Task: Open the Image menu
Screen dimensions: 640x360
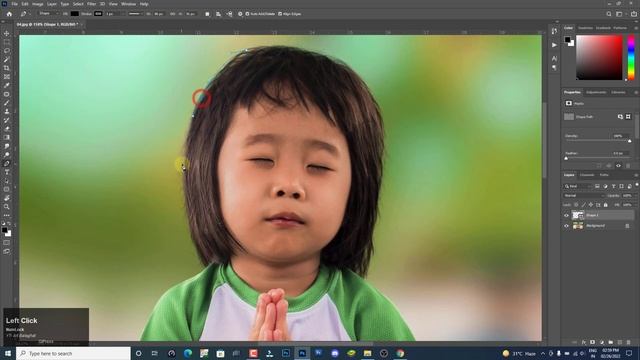Action: [37, 4]
